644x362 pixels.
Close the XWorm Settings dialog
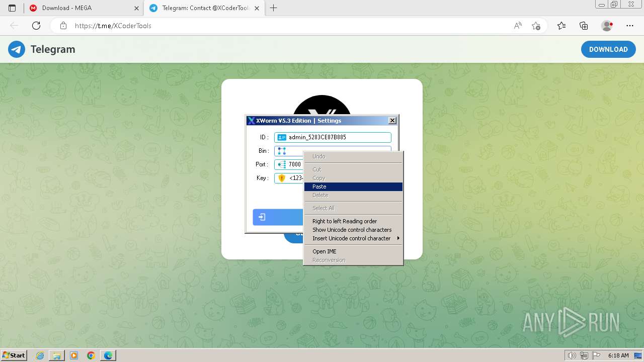coord(392,121)
